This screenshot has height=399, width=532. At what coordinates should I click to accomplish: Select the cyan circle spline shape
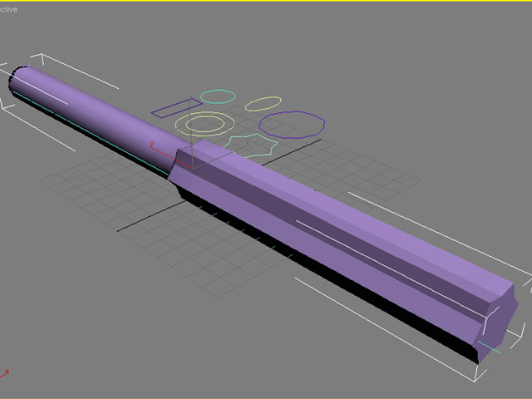click(x=218, y=96)
